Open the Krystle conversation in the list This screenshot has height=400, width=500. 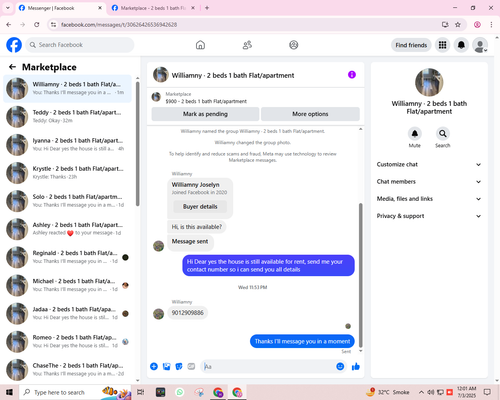[68, 173]
